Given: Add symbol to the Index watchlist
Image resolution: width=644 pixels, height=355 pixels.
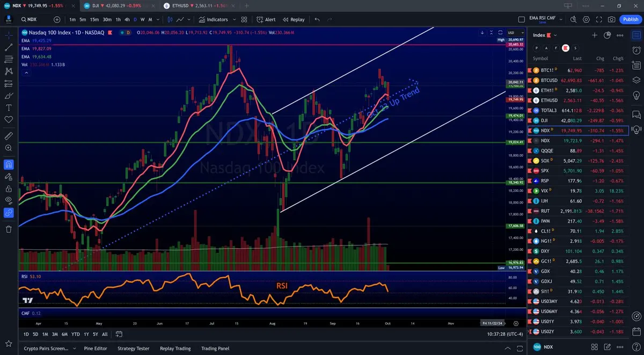Looking at the screenshot, I should coord(595,35).
